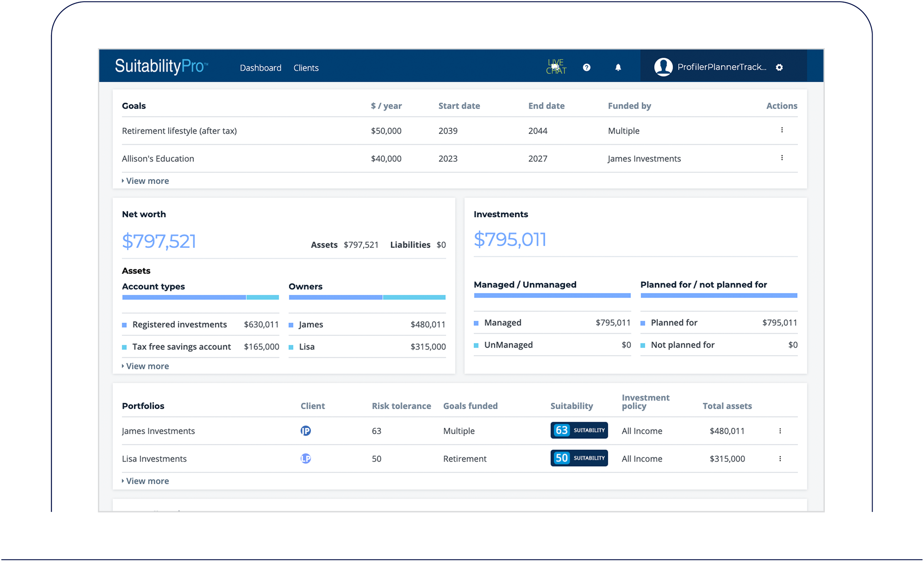This screenshot has height=561, width=924.
Task: Click Lisa Investments client badge icon
Action: point(305,458)
